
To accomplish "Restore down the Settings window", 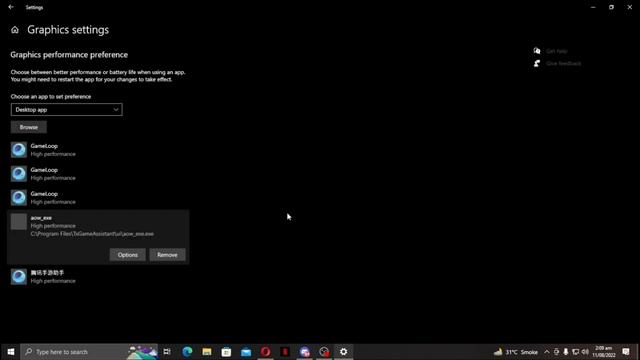I will click(611, 7).
